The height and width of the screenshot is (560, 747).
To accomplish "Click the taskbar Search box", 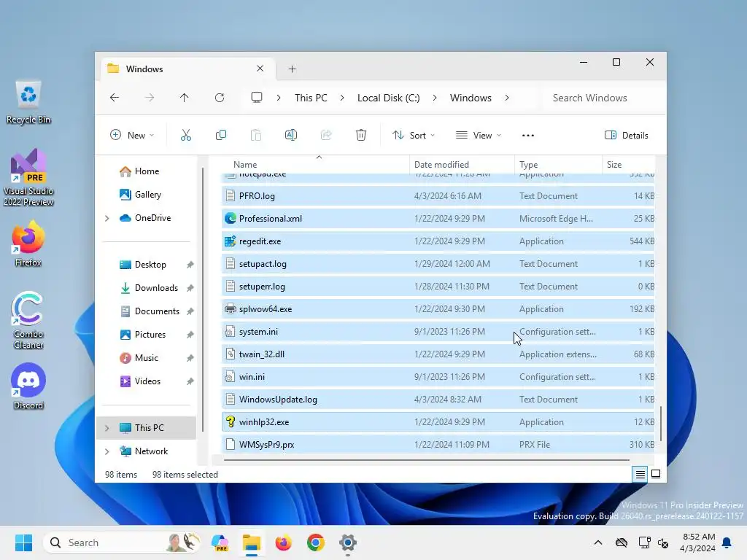I will point(122,542).
